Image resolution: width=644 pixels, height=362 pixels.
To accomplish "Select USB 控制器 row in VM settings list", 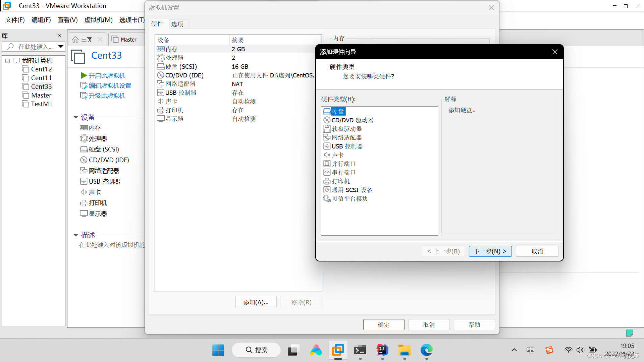I will [x=238, y=93].
